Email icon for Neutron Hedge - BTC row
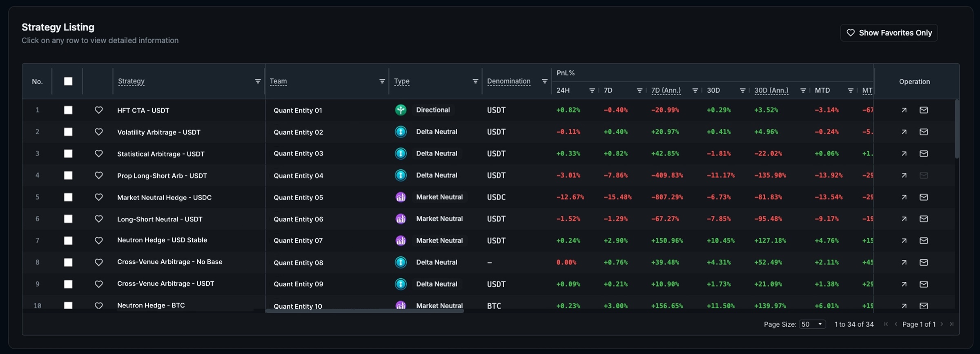The image size is (980, 354). (x=924, y=305)
